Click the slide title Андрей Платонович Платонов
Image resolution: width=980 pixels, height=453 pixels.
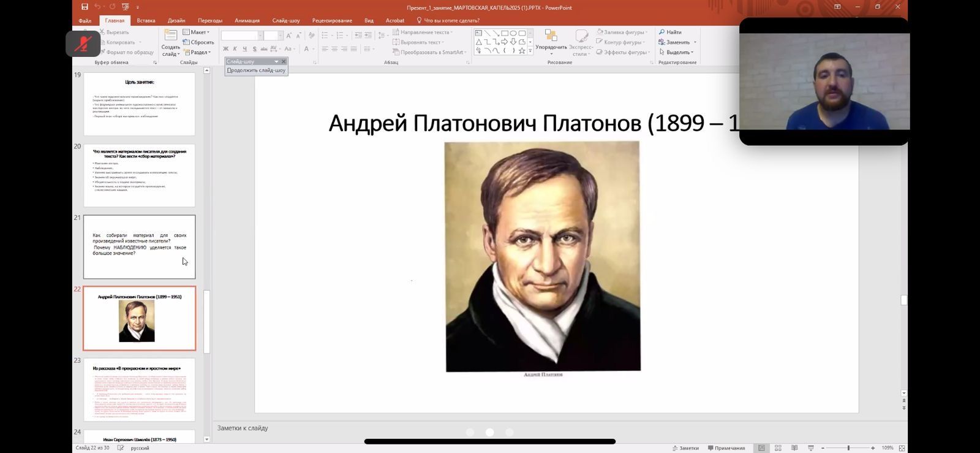(x=533, y=123)
